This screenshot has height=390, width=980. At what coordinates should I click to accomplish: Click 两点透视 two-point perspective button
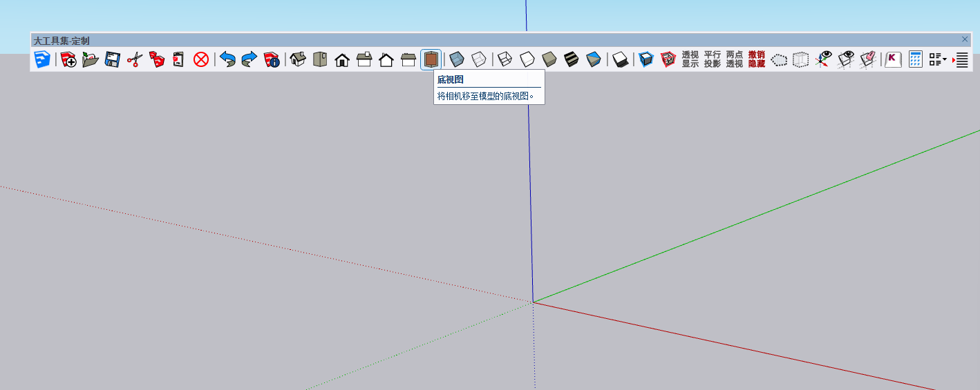click(x=734, y=59)
